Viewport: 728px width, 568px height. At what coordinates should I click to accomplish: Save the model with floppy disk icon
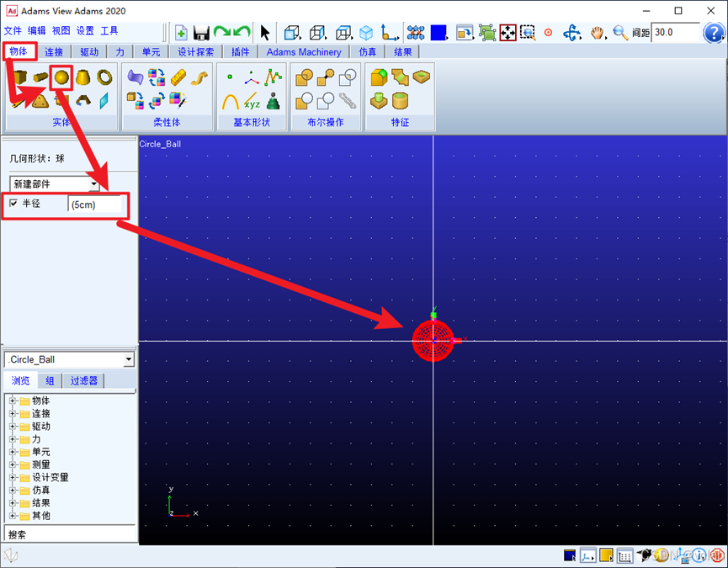coord(201,33)
